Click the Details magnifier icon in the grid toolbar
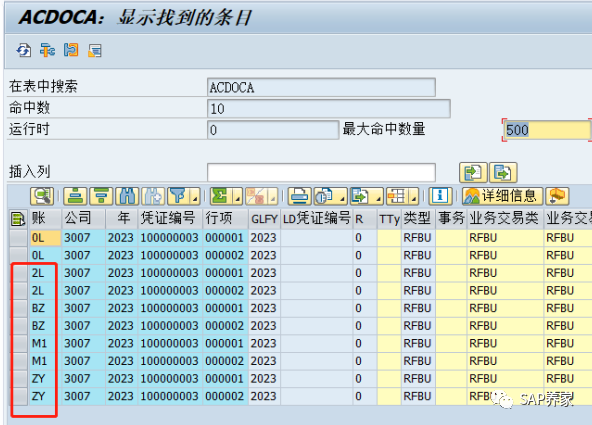Image resolution: width=592 pixels, height=425 pixels. tap(42, 196)
